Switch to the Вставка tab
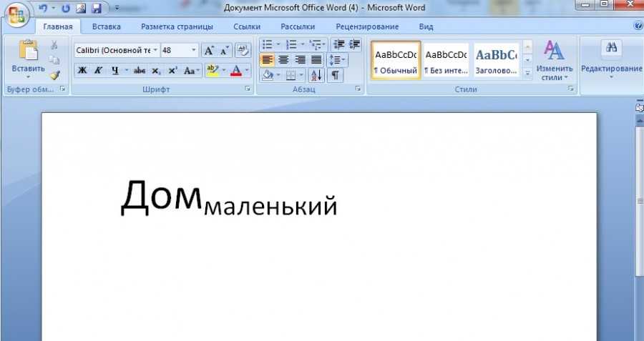 pyautogui.click(x=106, y=26)
